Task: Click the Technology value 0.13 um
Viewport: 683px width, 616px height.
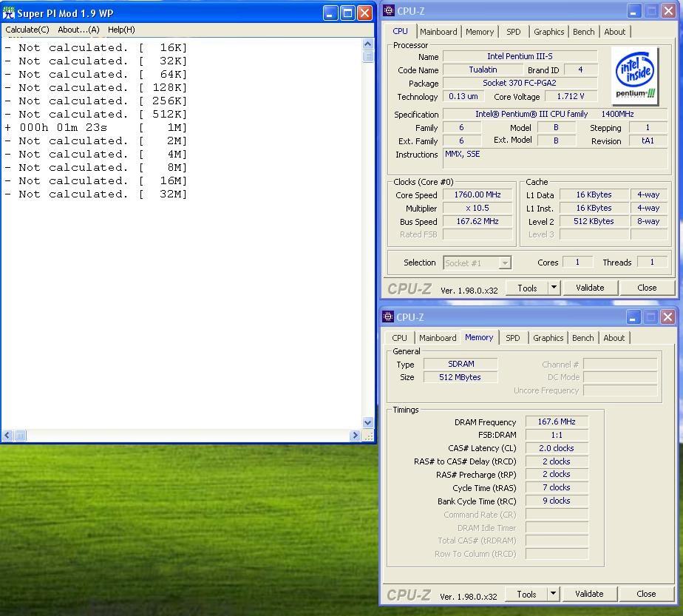Action: (463, 96)
